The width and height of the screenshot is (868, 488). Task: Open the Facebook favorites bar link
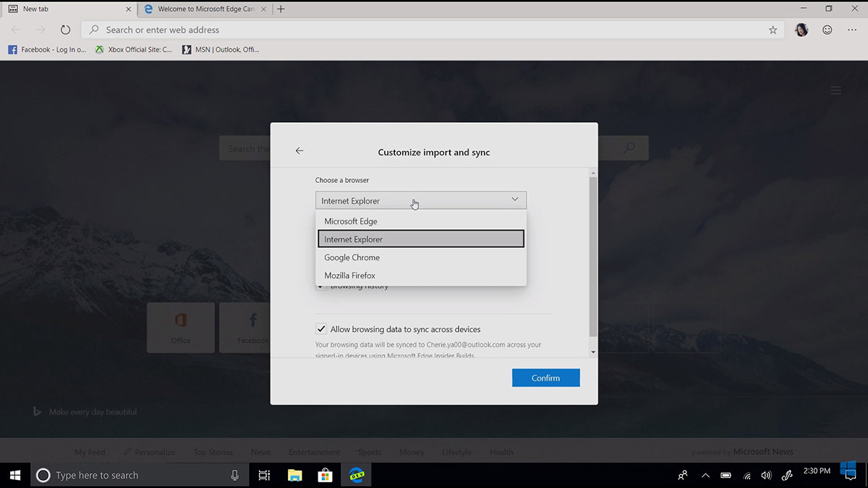pyautogui.click(x=46, y=49)
